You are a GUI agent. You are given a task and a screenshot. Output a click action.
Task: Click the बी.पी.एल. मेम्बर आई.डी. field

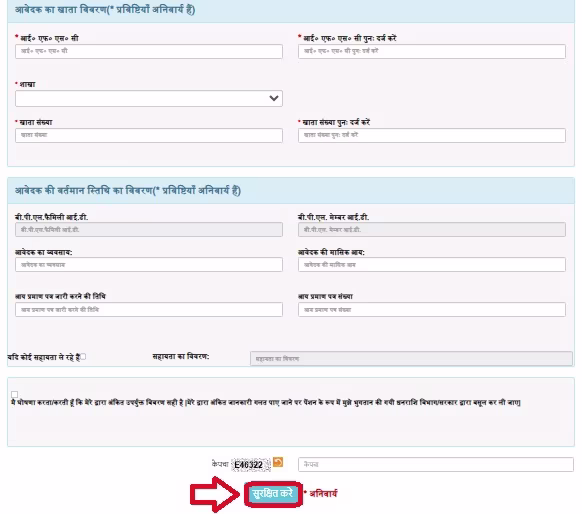coord(432,229)
